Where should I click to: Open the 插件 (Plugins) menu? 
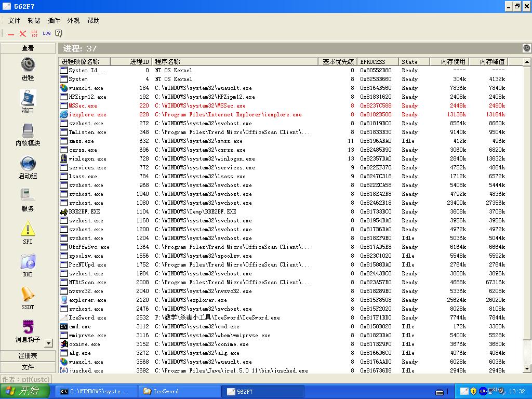click(54, 21)
